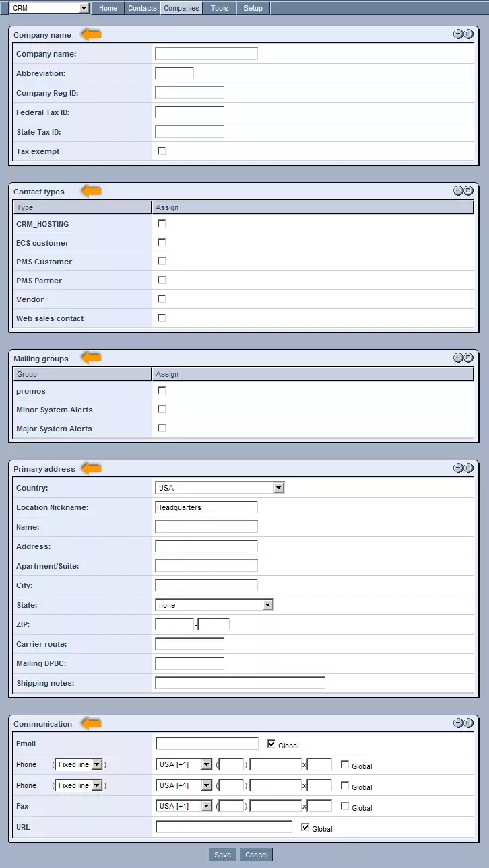Uncheck the Email Global checkbox
The height and width of the screenshot is (868, 489).
271,744
